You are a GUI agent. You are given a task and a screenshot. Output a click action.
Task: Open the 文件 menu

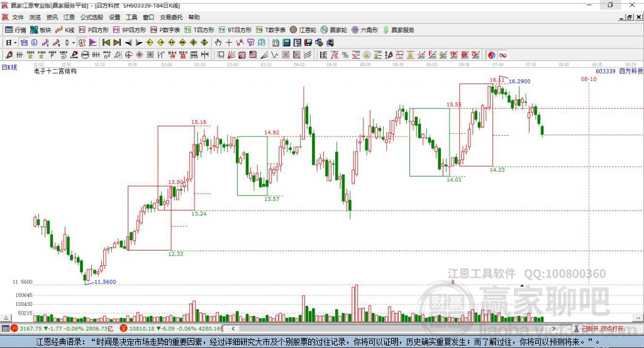click(18, 17)
